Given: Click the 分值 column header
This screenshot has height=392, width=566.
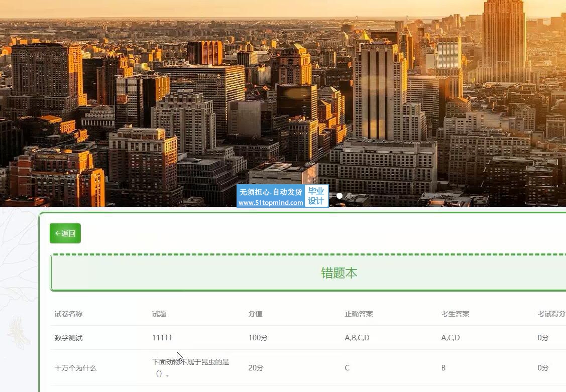Looking at the screenshot, I should [255, 314].
